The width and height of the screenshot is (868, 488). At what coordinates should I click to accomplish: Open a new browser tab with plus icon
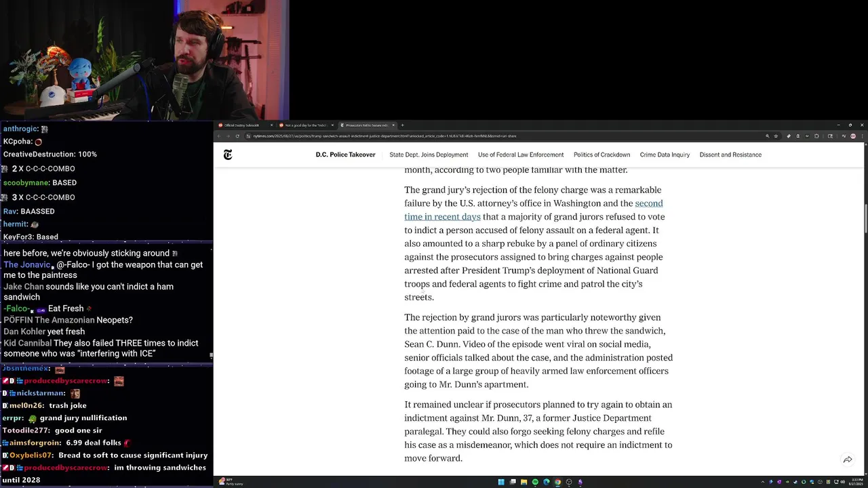click(x=402, y=125)
